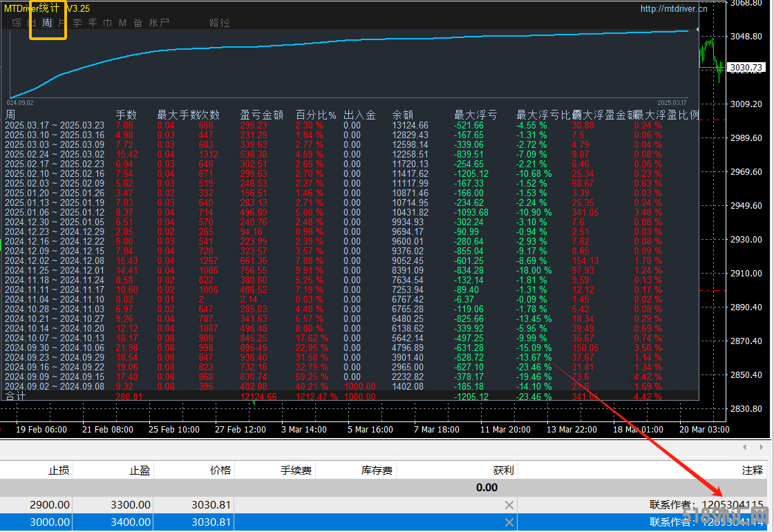Click the 11 Mar 20:00 time axis label
This screenshot has width=774, height=532.
[505, 430]
